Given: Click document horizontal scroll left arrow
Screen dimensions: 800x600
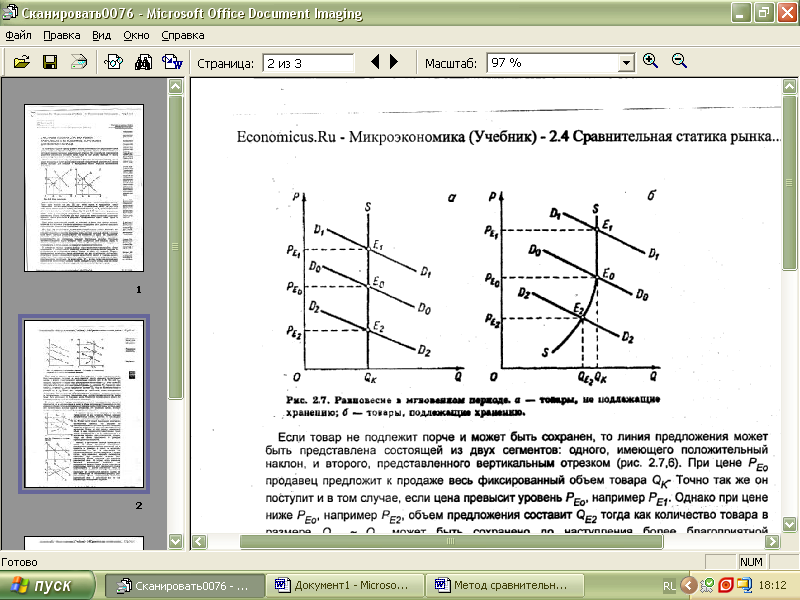Looking at the screenshot, I should coord(199,541).
